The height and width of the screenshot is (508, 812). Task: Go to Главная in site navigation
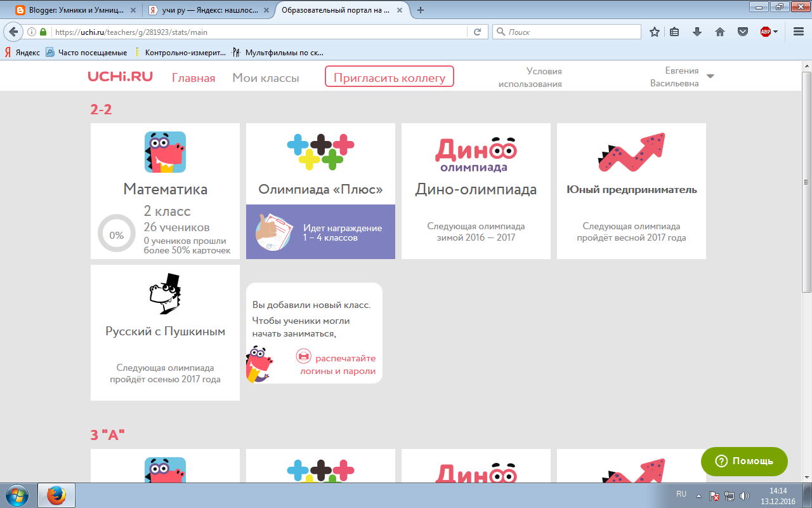[x=193, y=78]
